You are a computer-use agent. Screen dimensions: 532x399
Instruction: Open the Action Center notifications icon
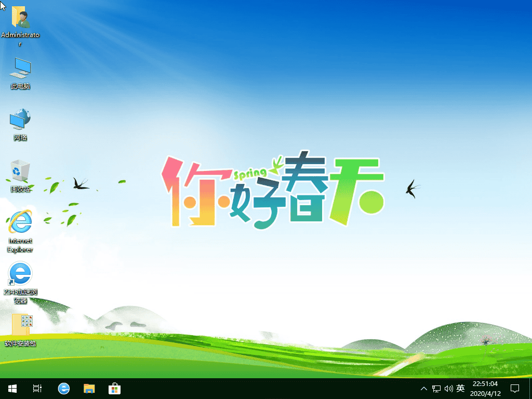515,389
